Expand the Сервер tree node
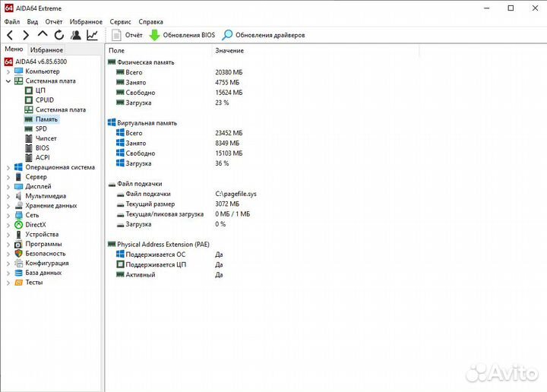547x392 pixels. (8, 177)
